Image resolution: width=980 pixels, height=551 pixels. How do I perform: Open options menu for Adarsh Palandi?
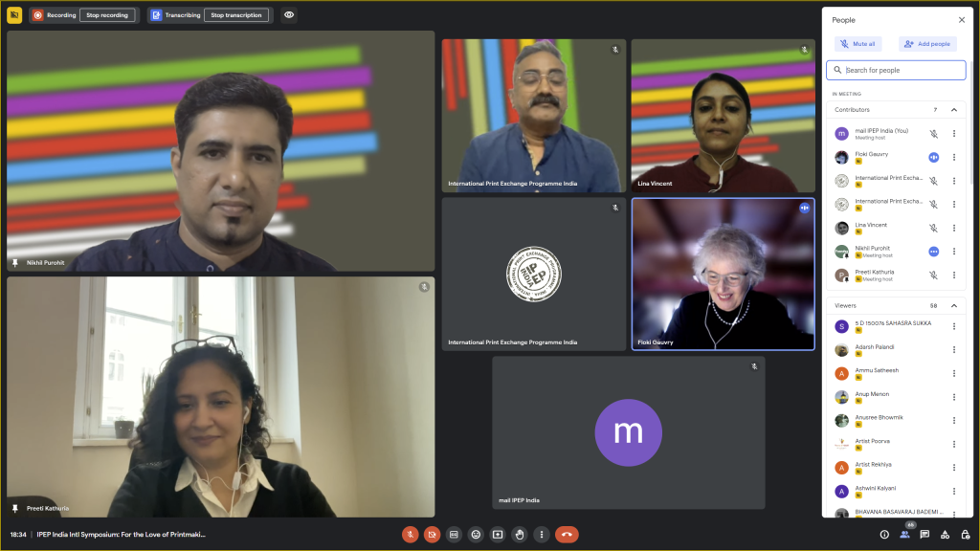(x=953, y=350)
